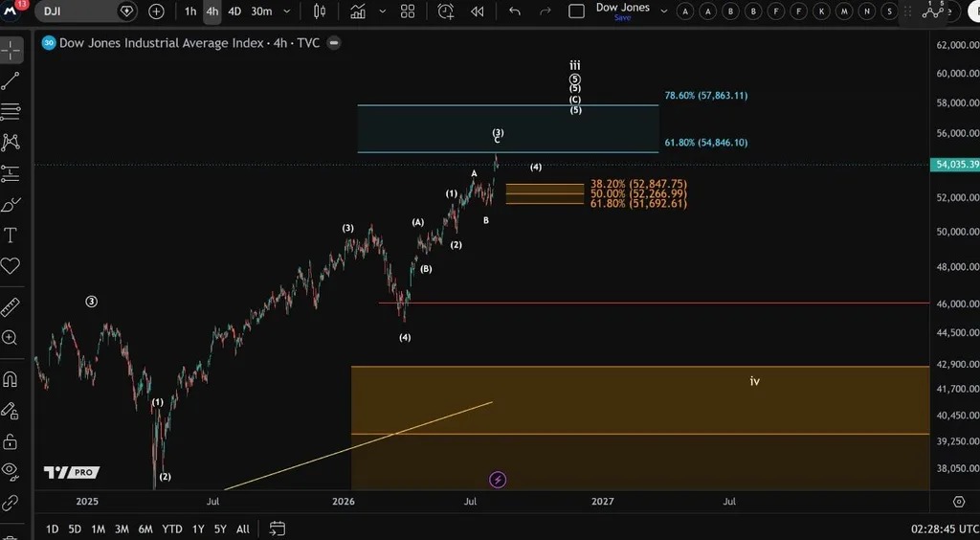Set the chart range to 3M
This screenshot has height=540, width=980.
pyautogui.click(x=122, y=529)
